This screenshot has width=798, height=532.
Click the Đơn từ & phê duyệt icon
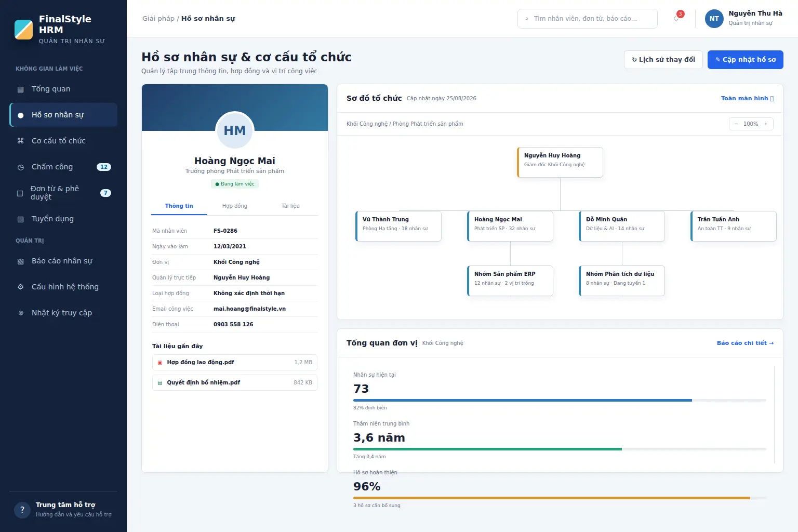20,193
